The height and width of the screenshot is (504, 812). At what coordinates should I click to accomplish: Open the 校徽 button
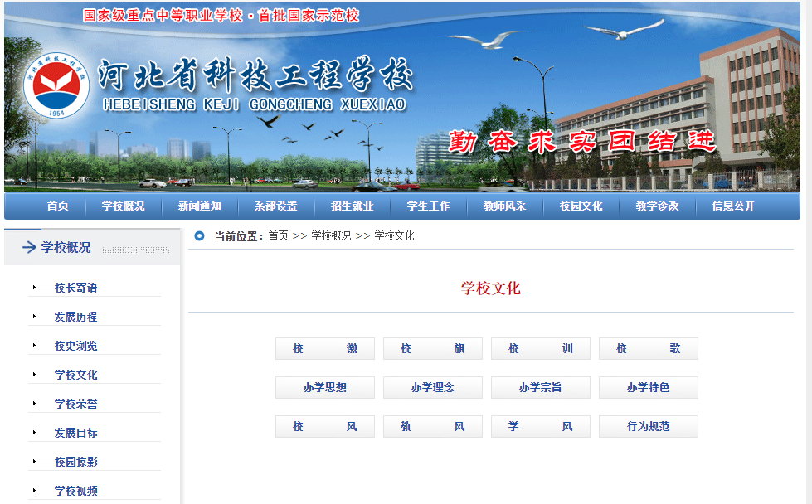[324, 349]
